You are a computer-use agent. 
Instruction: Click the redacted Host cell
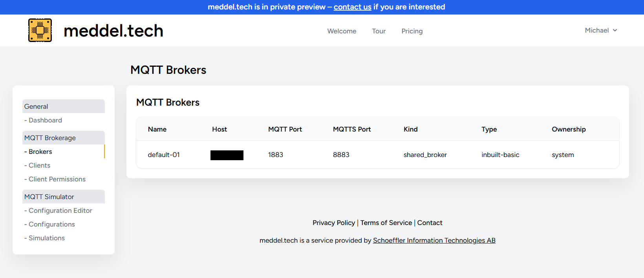pos(227,155)
